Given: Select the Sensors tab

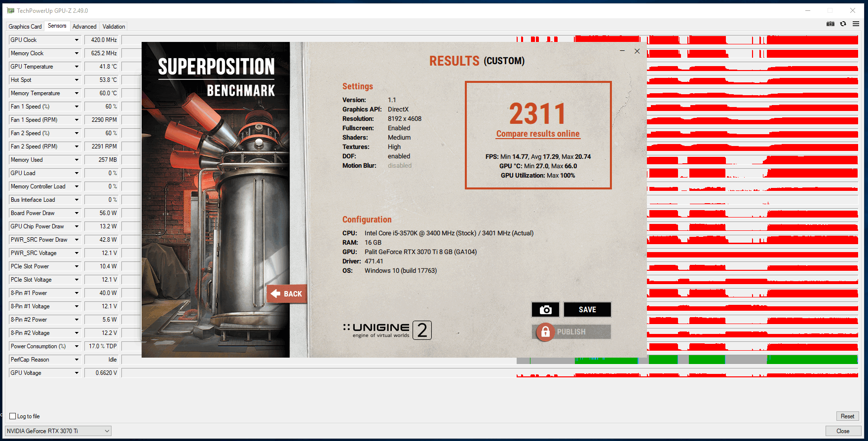Looking at the screenshot, I should click(57, 26).
